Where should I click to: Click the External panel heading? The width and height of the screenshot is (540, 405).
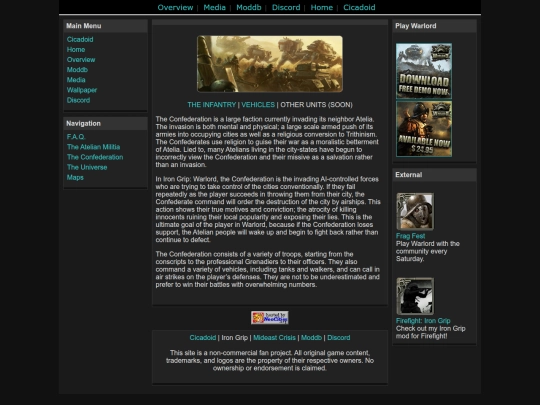(x=408, y=175)
